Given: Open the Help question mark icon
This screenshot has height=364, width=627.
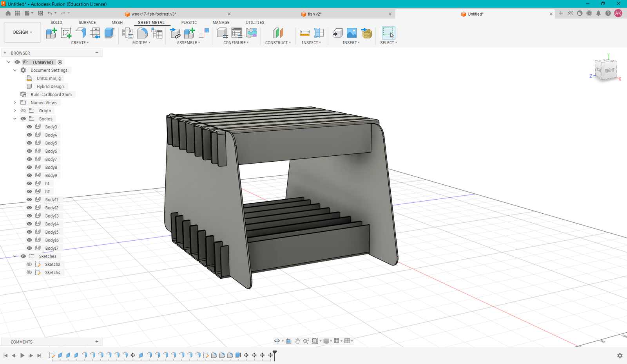Looking at the screenshot, I should [608, 13].
